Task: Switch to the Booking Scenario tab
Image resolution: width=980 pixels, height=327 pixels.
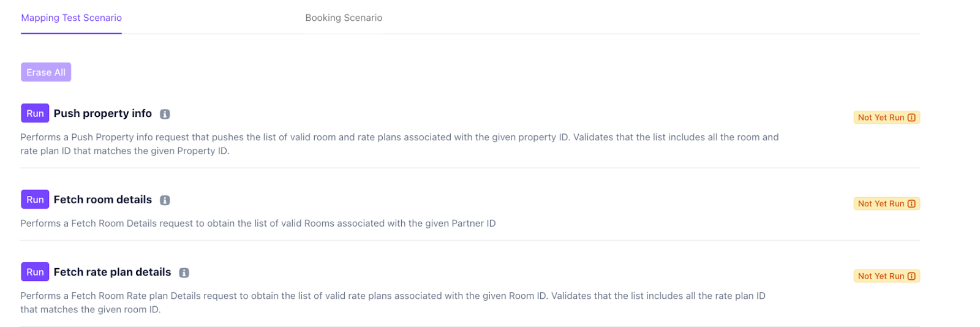Action: (344, 18)
